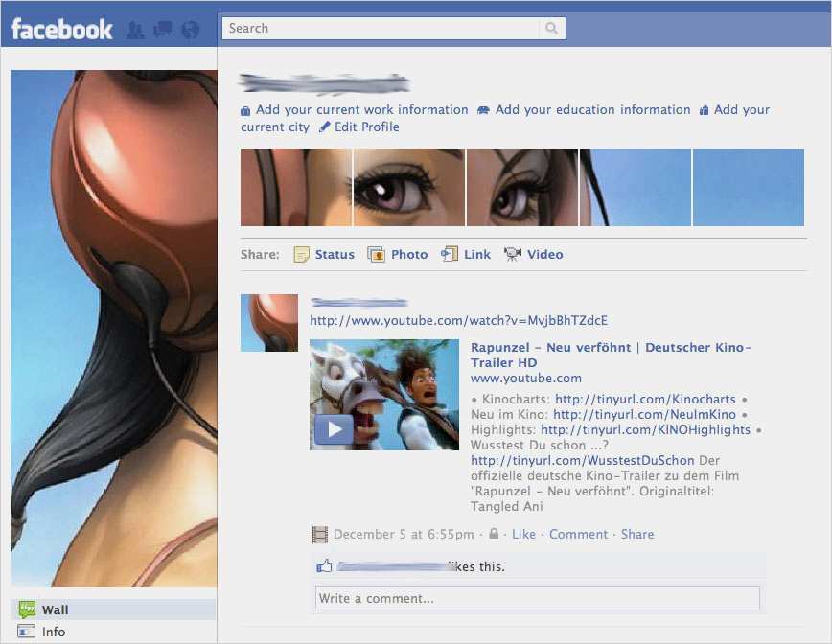832x644 pixels.
Task: Add your current work information
Action: coord(362,110)
